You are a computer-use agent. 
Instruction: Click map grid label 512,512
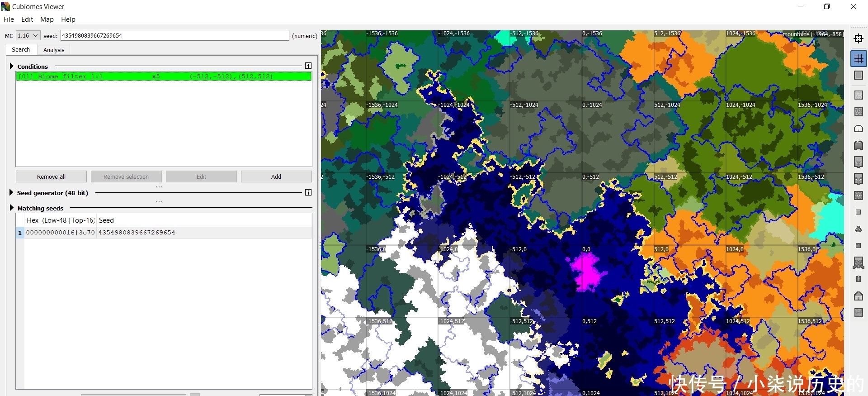pos(664,321)
